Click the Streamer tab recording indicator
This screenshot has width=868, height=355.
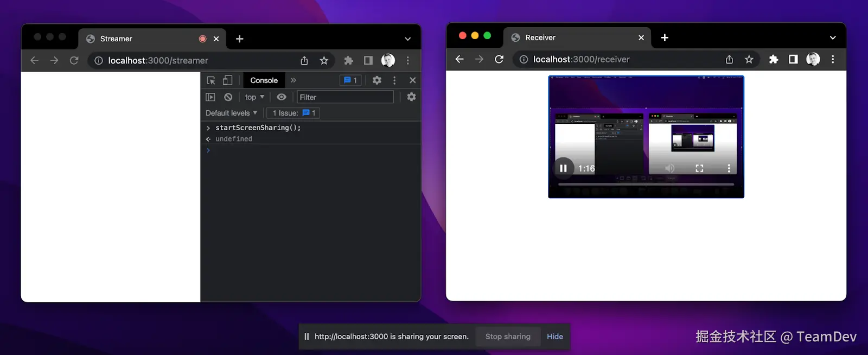click(202, 39)
